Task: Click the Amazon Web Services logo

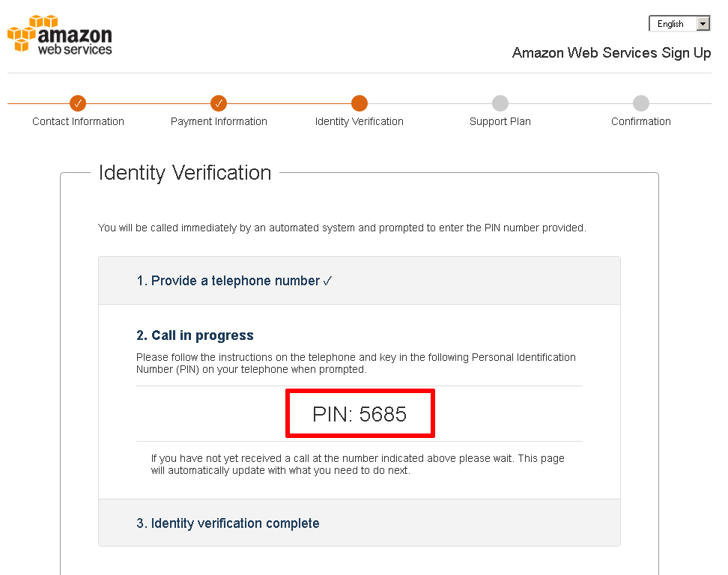Action: (60, 34)
